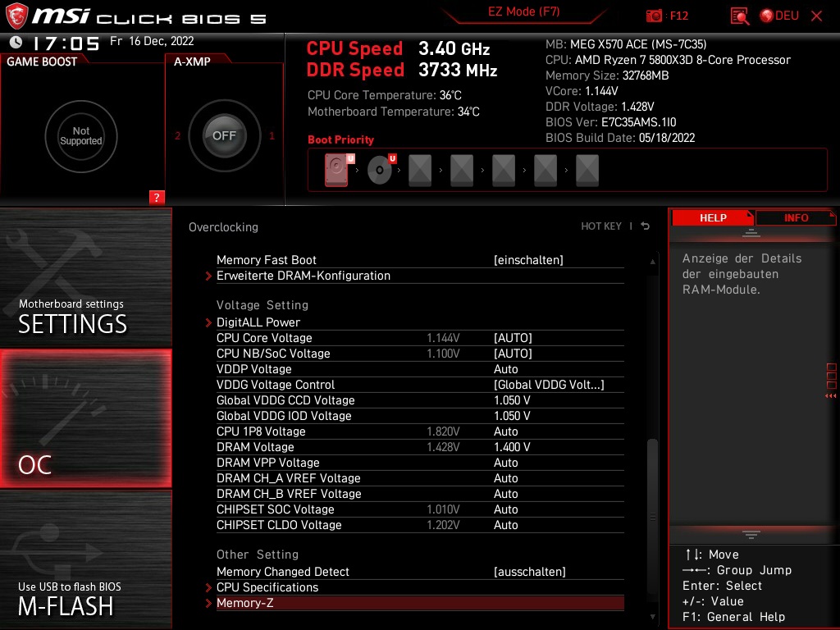Viewport: 840px width, 630px height.
Task: Toggle Memory Changed Detect [ausschalten] value
Action: (x=529, y=572)
